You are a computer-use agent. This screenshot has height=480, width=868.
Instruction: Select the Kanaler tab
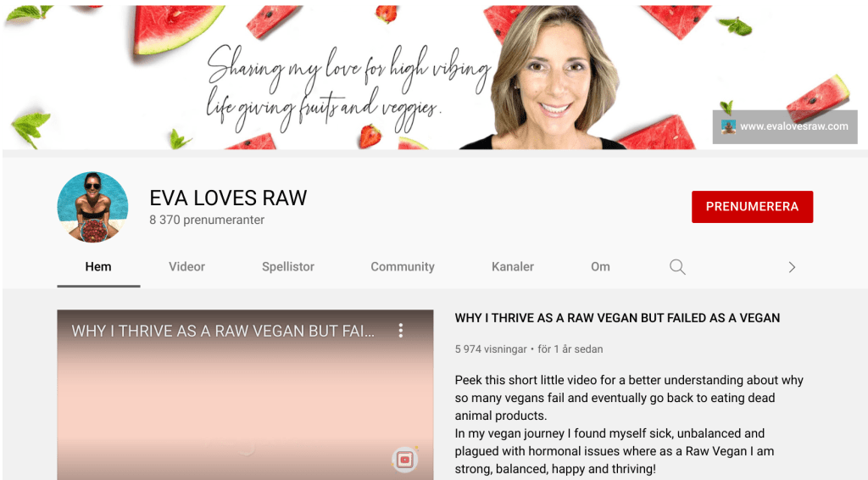click(513, 267)
